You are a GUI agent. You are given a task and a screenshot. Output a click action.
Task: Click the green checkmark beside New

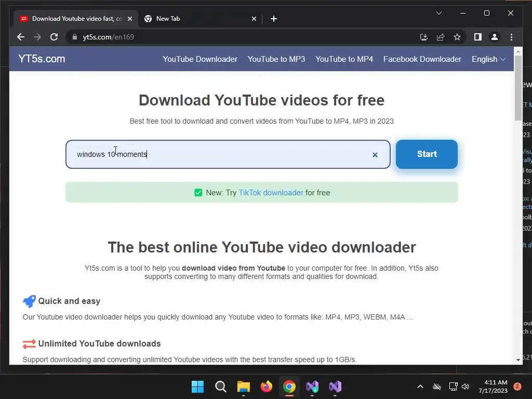tap(198, 193)
